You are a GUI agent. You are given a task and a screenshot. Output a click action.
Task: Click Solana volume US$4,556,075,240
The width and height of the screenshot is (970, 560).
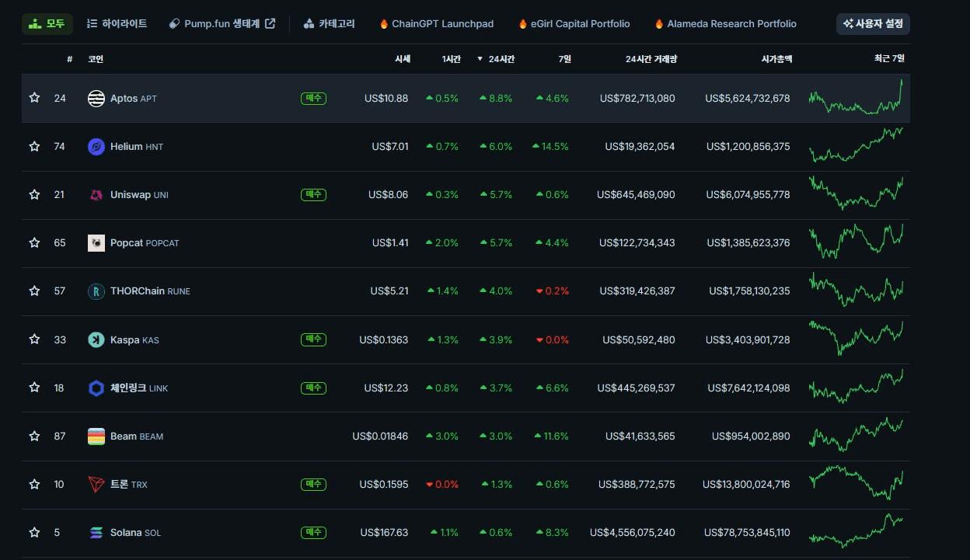633,533
